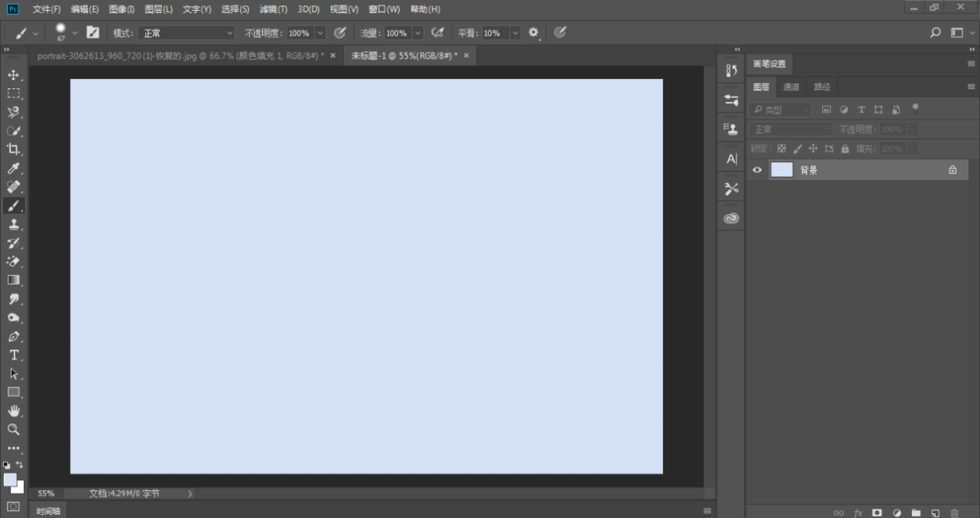Open the 图像(I) menu
The height and width of the screenshot is (518, 980).
[x=121, y=9]
